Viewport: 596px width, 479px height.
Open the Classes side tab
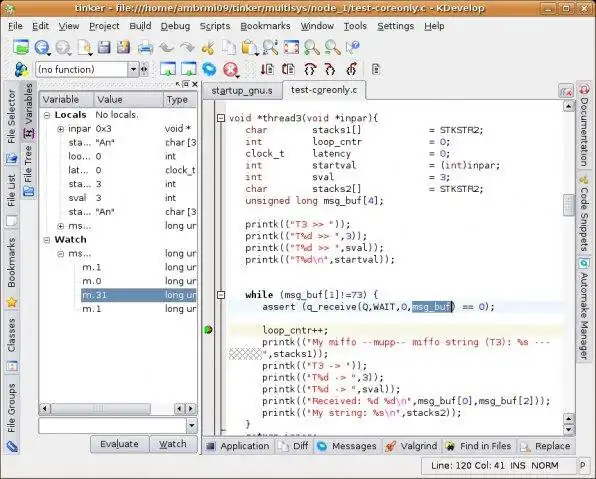click(x=11, y=344)
